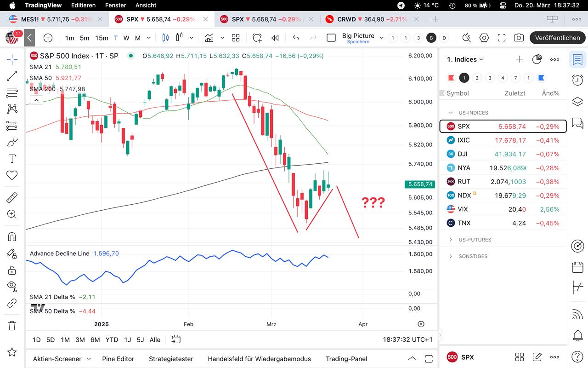Select the red flag watchlist filter
The width and height of the screenshot is (588, 368).
coord(451,78)
